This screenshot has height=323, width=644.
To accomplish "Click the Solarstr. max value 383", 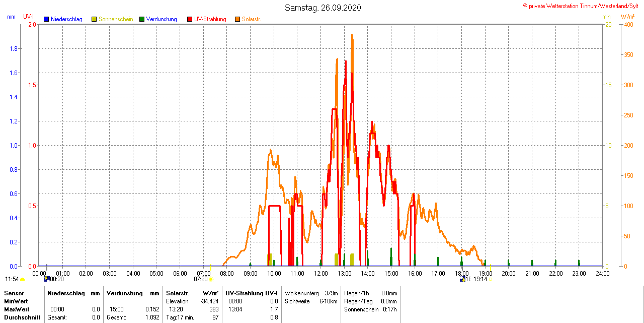I will point(214,309).
